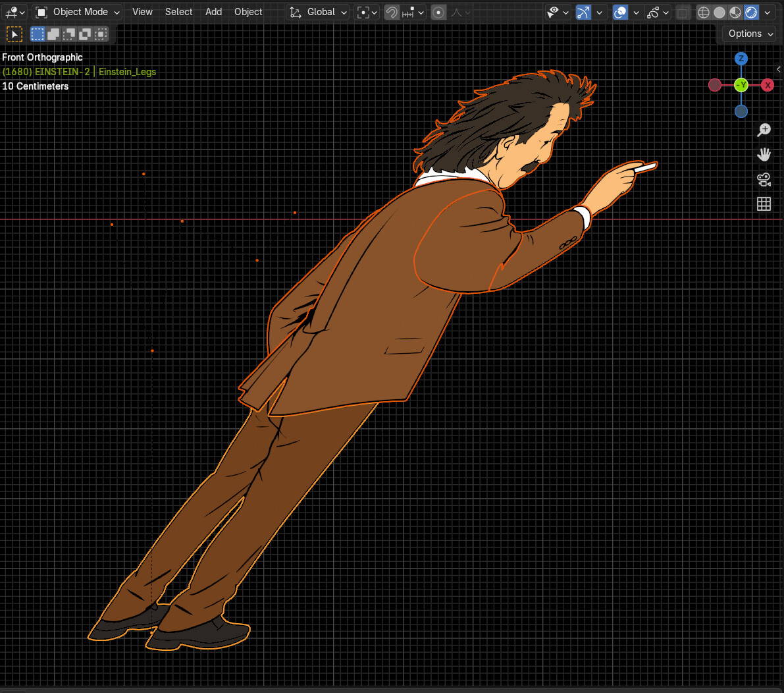The width and height of the screenshot is (784, 693).
Task: Open the Global transform orientation dropdown
Action: point(317,12)
